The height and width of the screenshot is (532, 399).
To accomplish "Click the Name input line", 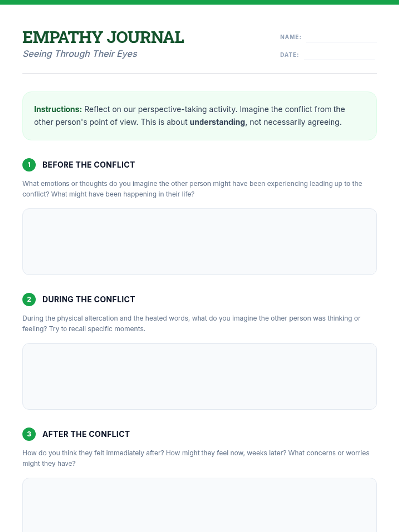I will 341,37.
